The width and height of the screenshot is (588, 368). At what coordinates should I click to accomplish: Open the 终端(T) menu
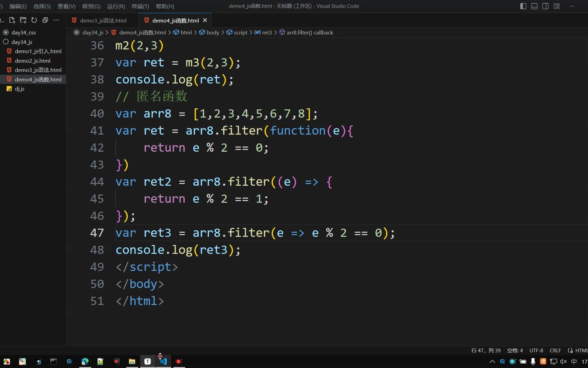click(140, 6)
